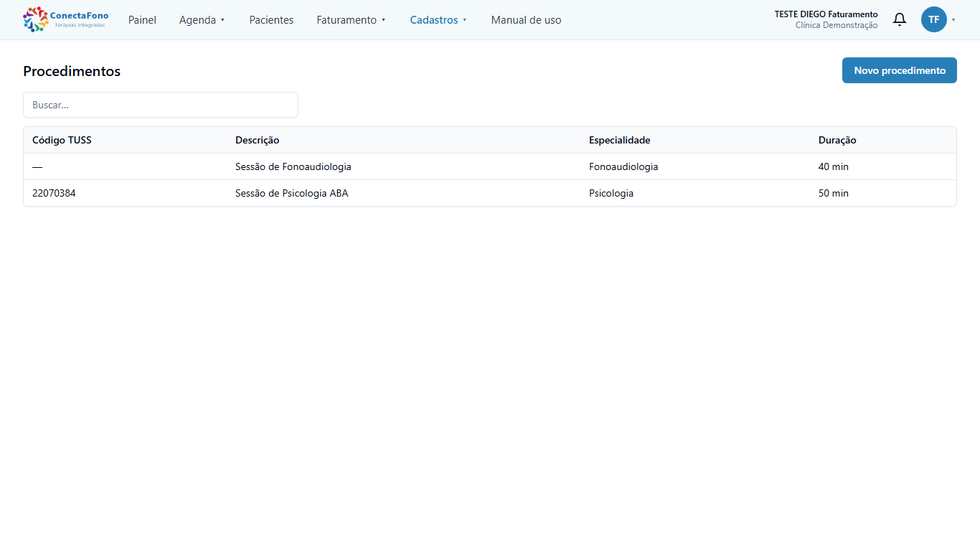Click the TF user avatar
Screen dimensions: 980x551
[x=933, y=19]
